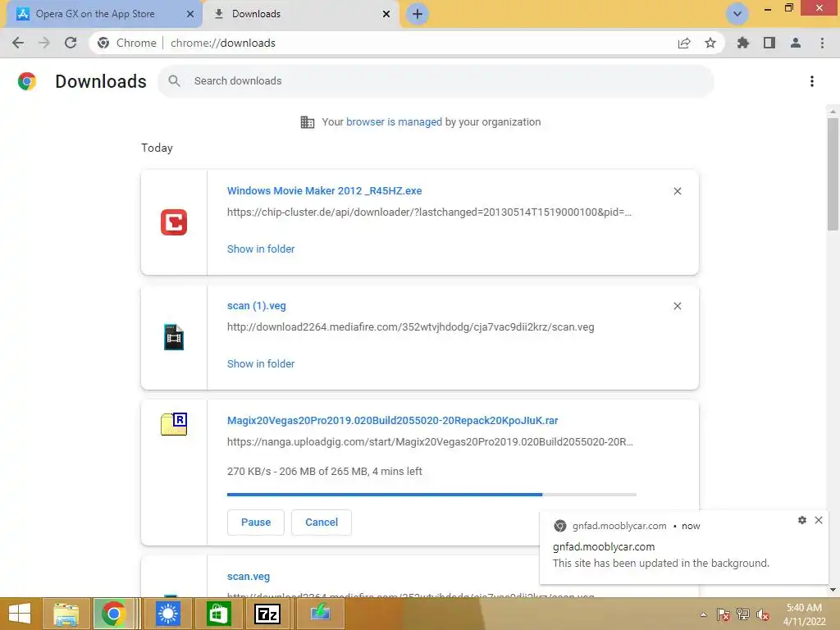Click the notification message about background update

pos(660,564)
